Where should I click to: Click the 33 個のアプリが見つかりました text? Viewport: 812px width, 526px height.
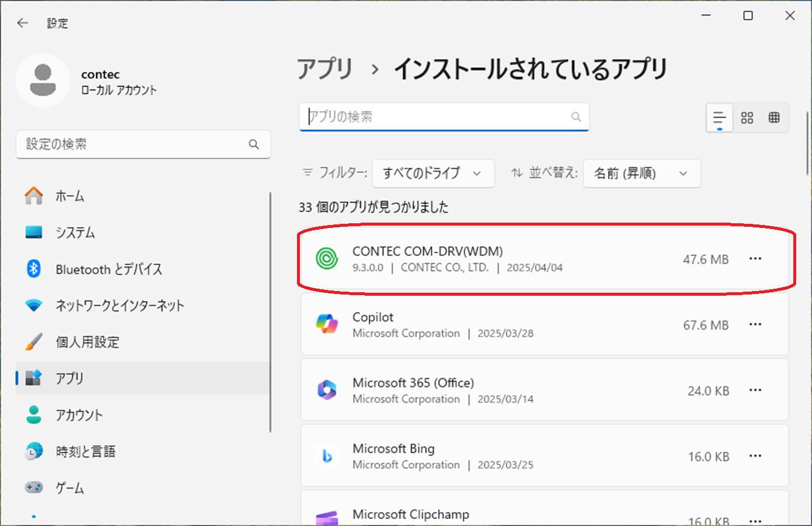pos(374,207)
